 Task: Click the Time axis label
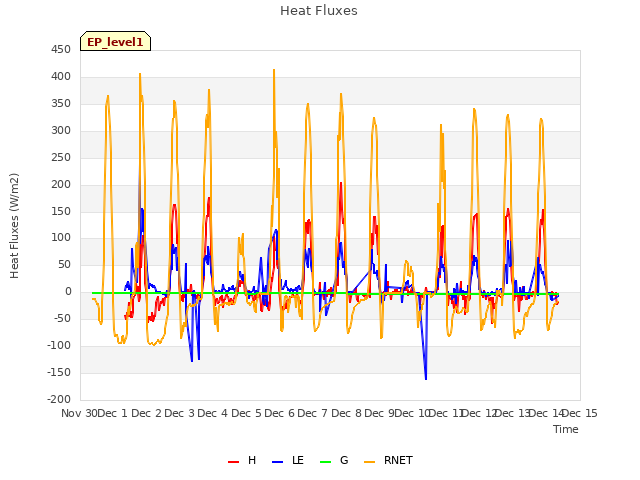(566, 429)
